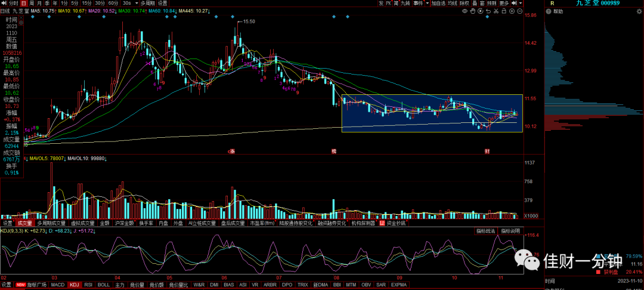Switch to the 月 monthly period
Screen dimensions: 644x290
[39, 3]
